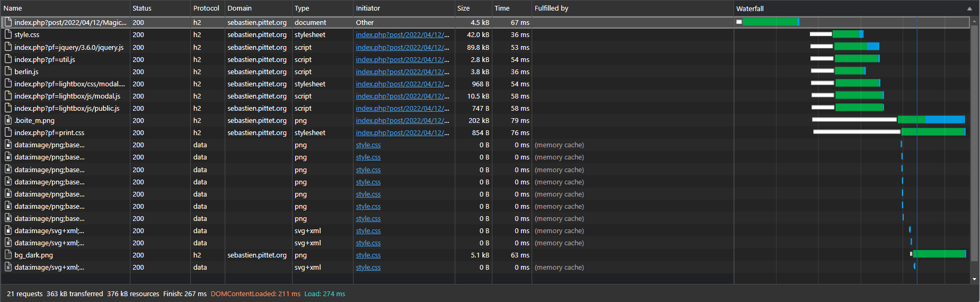Click the file icon of lightbox/js/modal.js request

coord(8,96)
